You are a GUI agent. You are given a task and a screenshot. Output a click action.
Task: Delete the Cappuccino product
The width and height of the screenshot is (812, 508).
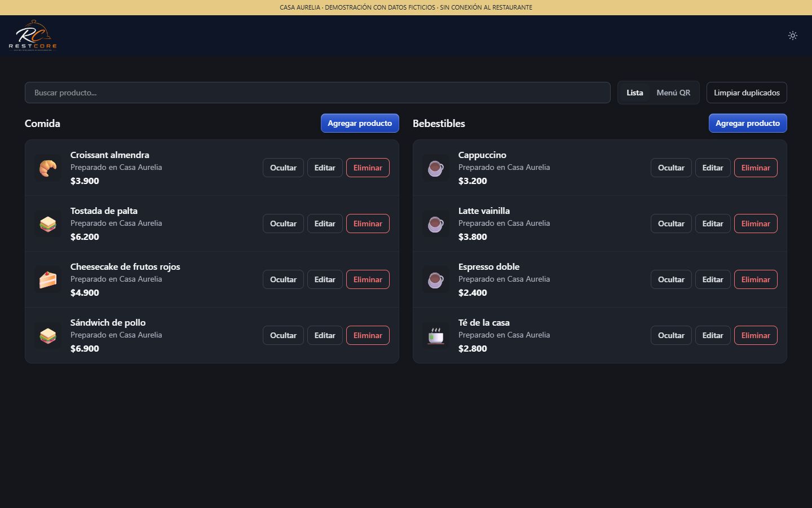coord(756,168)
